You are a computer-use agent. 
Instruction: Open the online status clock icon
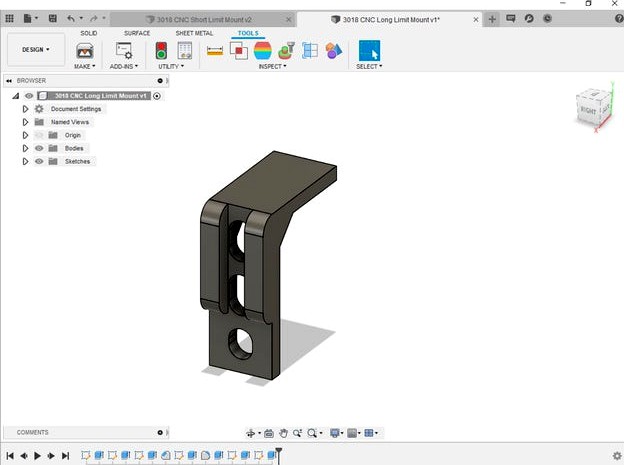(548, 19)
